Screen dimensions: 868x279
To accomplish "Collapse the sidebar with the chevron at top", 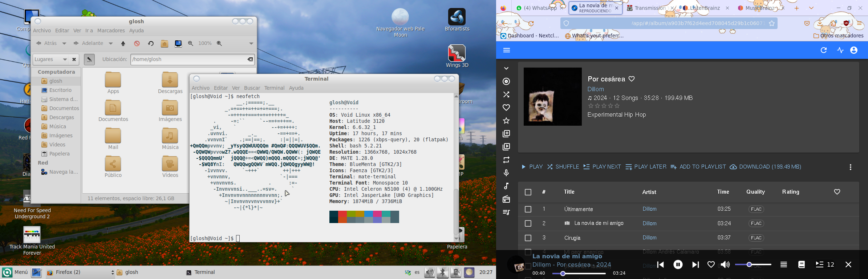I will point(506,68).
